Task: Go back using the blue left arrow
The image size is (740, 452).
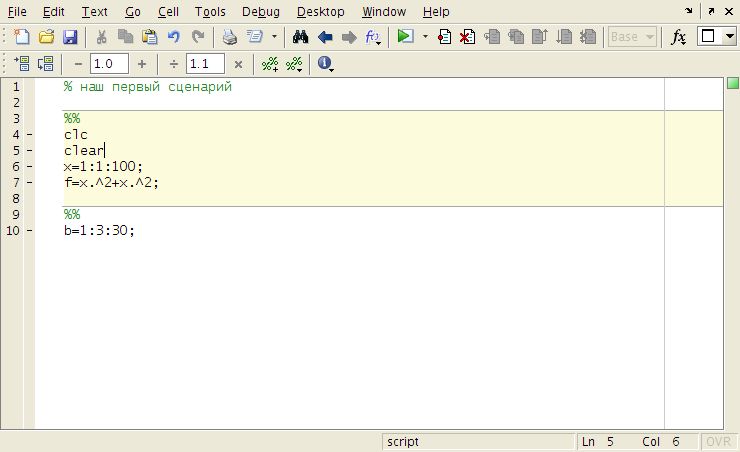Action: [325, 37]
